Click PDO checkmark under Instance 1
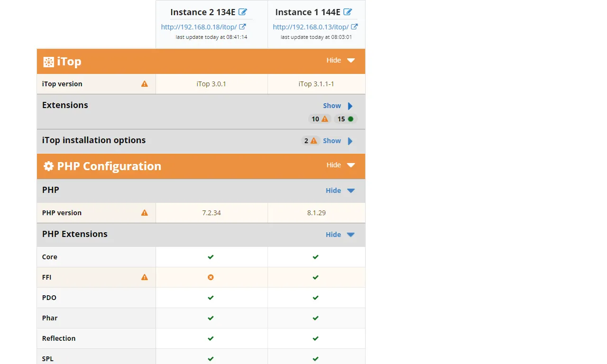This screenshot has width=607, height=364. pos(315,298)
